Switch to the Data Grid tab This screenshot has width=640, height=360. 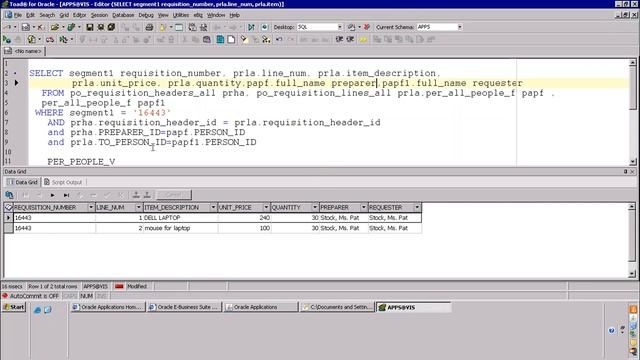point(22,182)
